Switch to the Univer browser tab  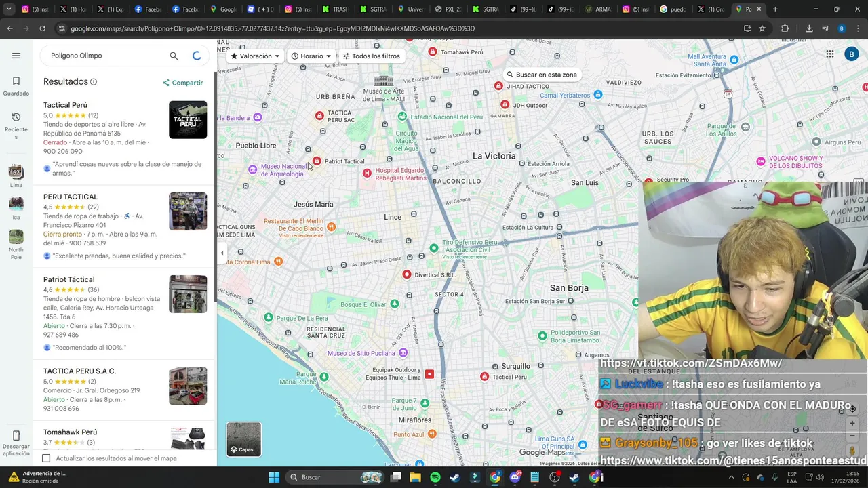[x=411, y=9]
